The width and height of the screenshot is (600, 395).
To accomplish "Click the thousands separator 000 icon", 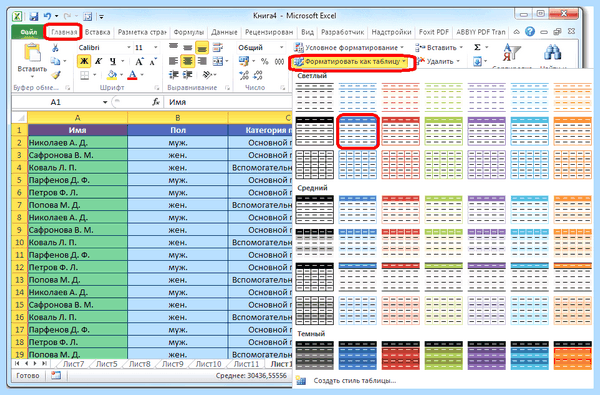I will point(279,61).
